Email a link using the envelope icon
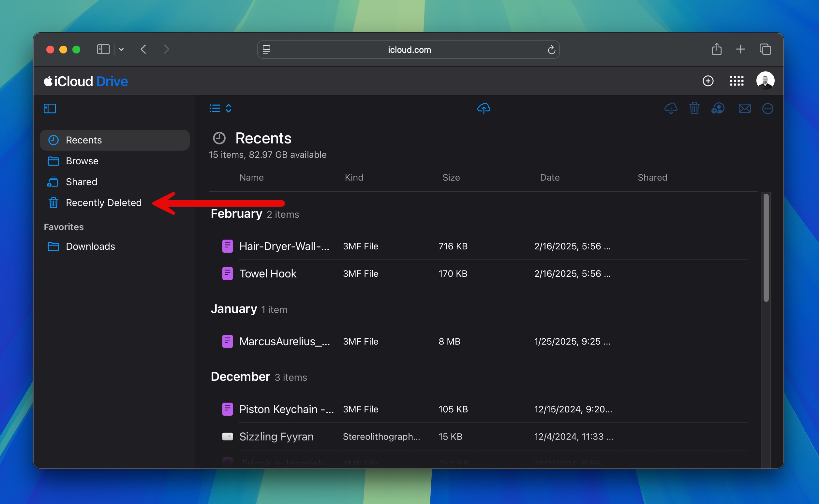This screenshot has height=504, width=819. coord(745,108)
